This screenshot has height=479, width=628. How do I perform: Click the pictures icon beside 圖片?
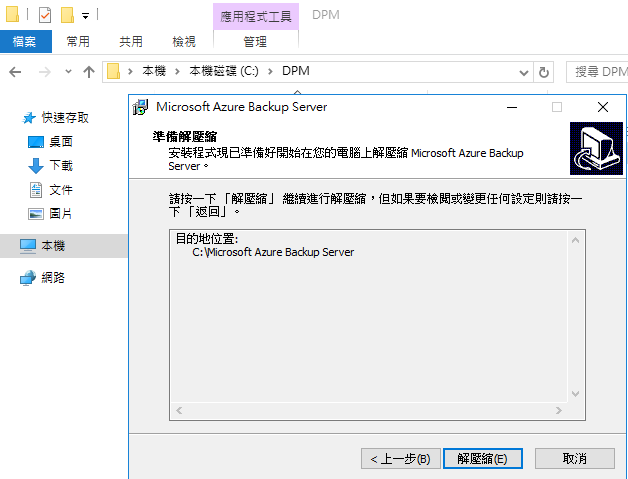click(x=36, y=214)
